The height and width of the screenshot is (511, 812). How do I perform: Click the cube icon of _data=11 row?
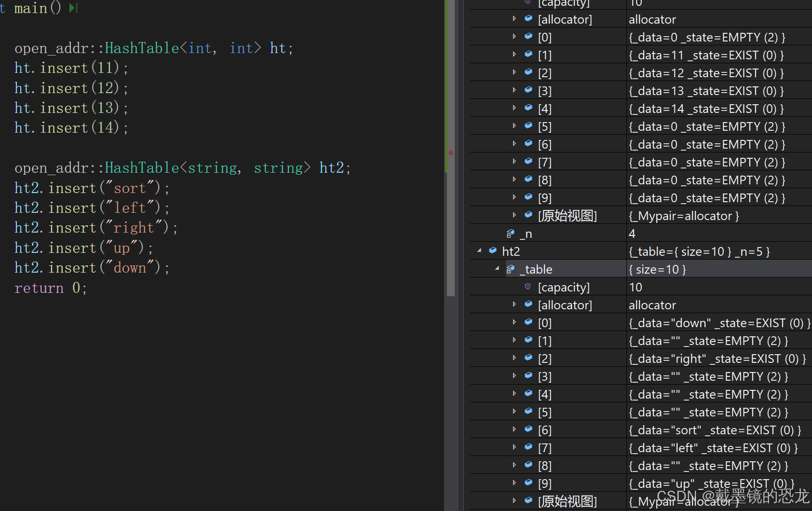click(528, 55)
